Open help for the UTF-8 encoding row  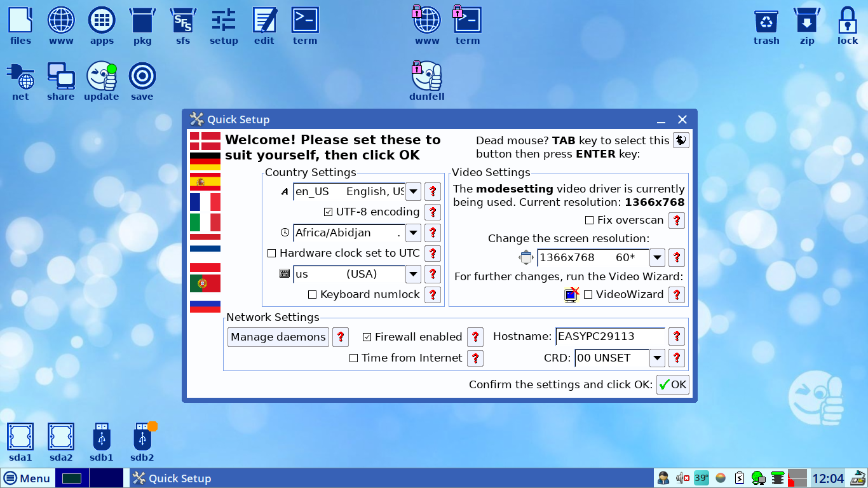(x=433, y=212)
